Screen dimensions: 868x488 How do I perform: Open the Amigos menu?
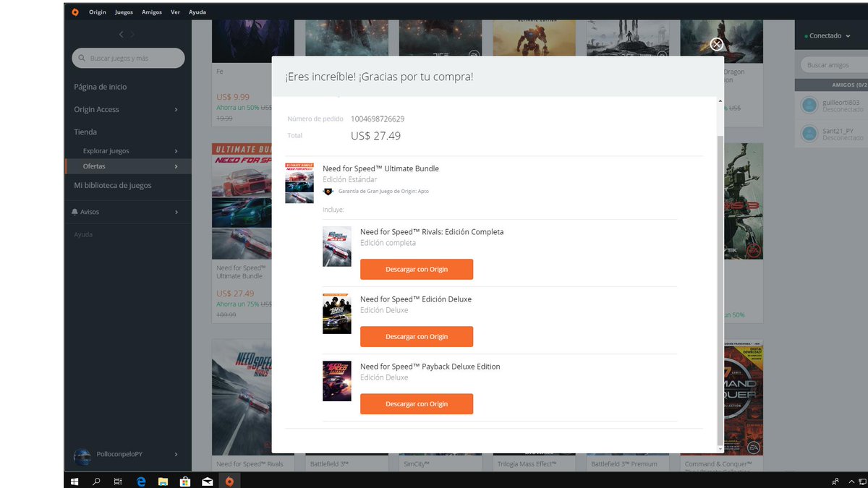(152, 12)
